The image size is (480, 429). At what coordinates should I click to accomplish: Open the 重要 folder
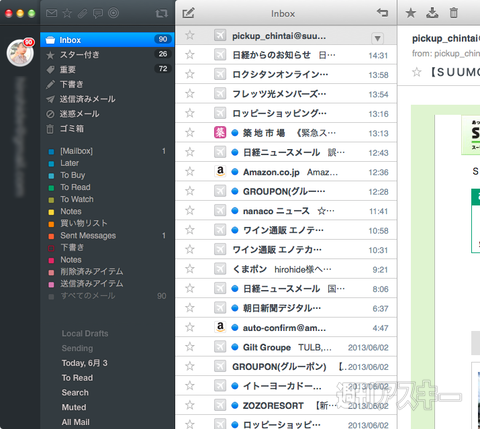point(107,69)
